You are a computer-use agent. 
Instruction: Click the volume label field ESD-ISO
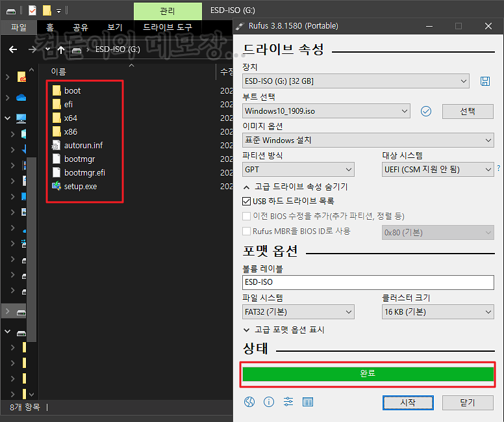(368, 282)
